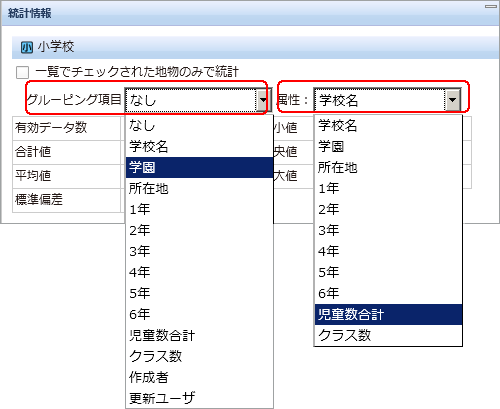Select 作成者 in the grouping list
The height and width of the screenshot is (409, 500).
[x=199, y=377]
